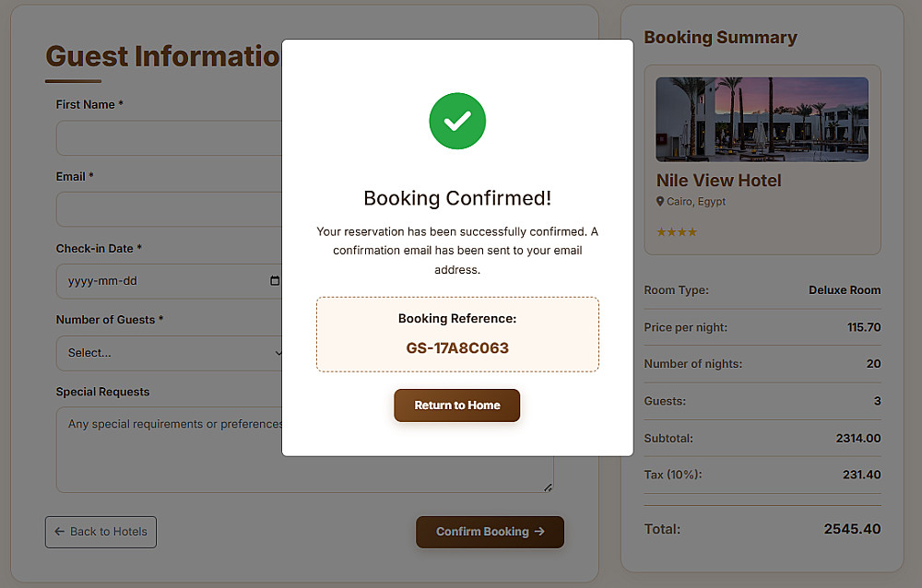Click the resize handle of Special Requests box
The width and height of the screenshot is (922, 588).
click(x=548, y=487)
